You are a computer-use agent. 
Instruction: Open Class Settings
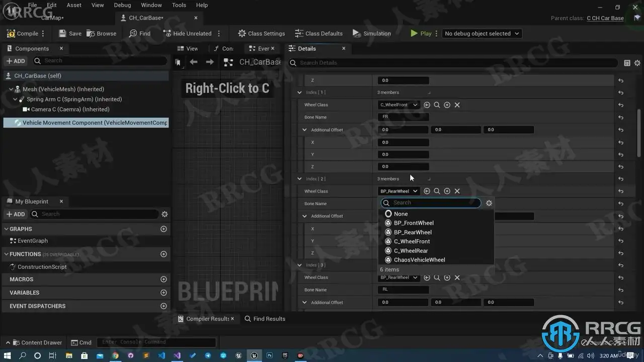[261, 34]
